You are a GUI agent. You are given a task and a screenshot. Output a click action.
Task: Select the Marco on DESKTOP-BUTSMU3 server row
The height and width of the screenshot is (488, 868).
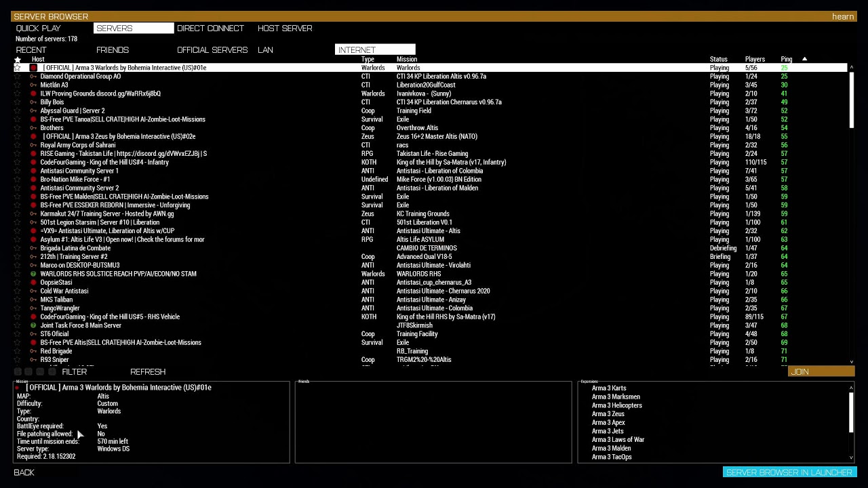pyautogui.click(x=430, y=266)
